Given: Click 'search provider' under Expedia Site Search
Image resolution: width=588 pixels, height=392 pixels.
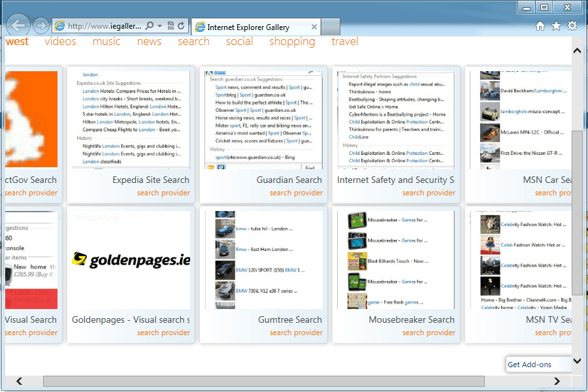Looking at the screenshot, I should 163,193.
